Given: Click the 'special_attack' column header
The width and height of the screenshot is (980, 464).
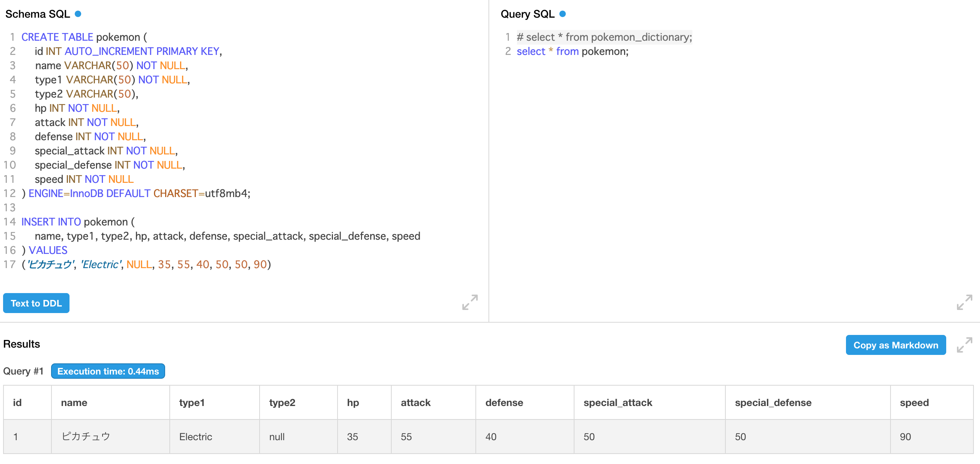Looking at the screenshot, I should tap(650, 403).
